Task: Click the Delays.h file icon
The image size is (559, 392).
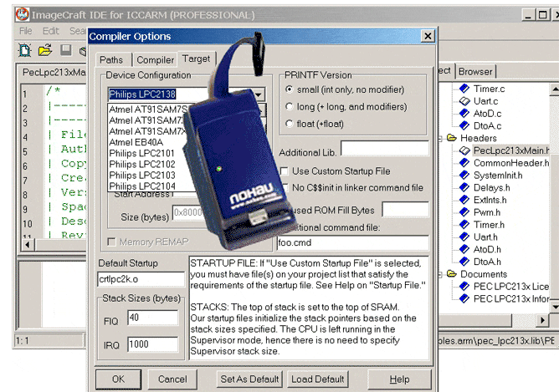Action: (x=464, y=187)
